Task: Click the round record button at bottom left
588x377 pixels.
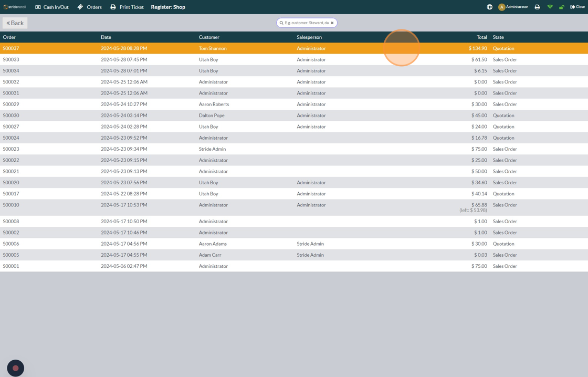Action: (15, 368)
